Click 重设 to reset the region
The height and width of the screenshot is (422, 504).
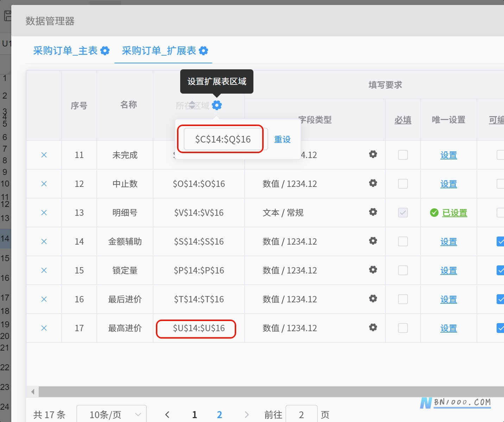click(x=282, y=139)
